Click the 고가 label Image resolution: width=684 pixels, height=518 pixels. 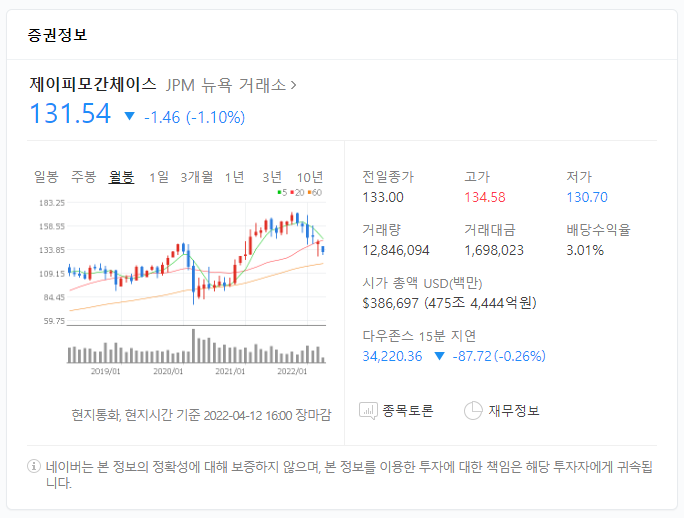(x=477, y=177)
